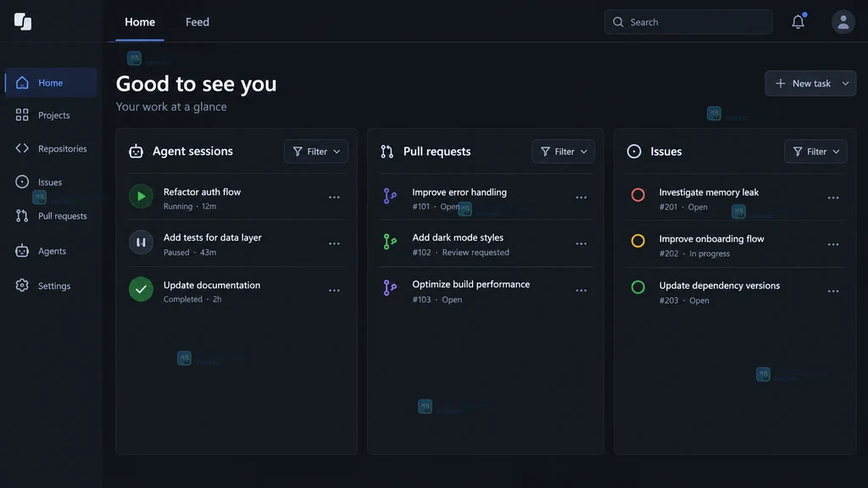Click the pause icon for Add tests
This screenshot has width=868, height=488.
[142, 242]
